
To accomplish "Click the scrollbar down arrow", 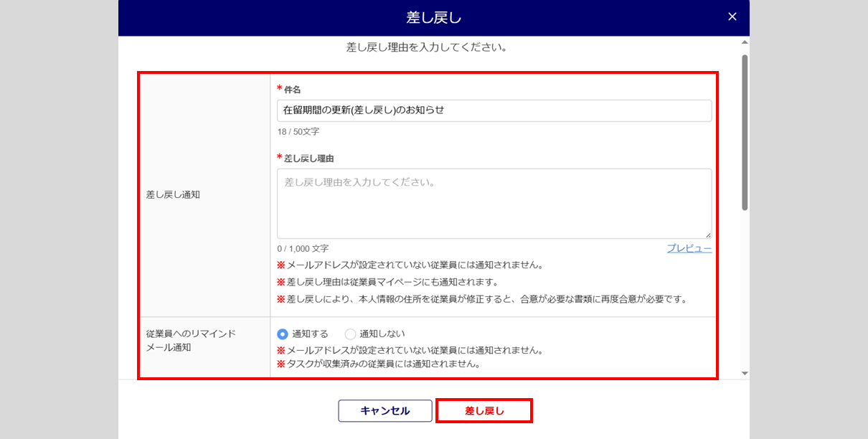I will click(745, 373).
